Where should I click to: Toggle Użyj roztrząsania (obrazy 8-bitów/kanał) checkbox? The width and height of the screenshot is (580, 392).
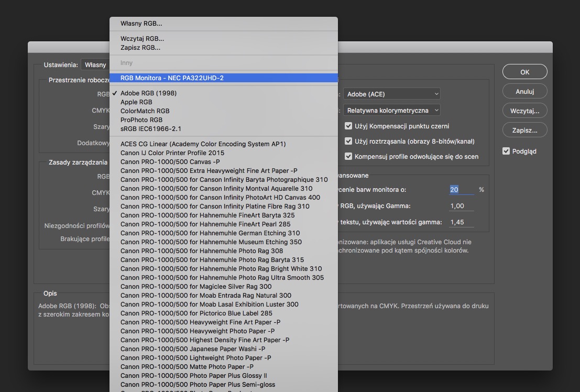coord(348,141)
